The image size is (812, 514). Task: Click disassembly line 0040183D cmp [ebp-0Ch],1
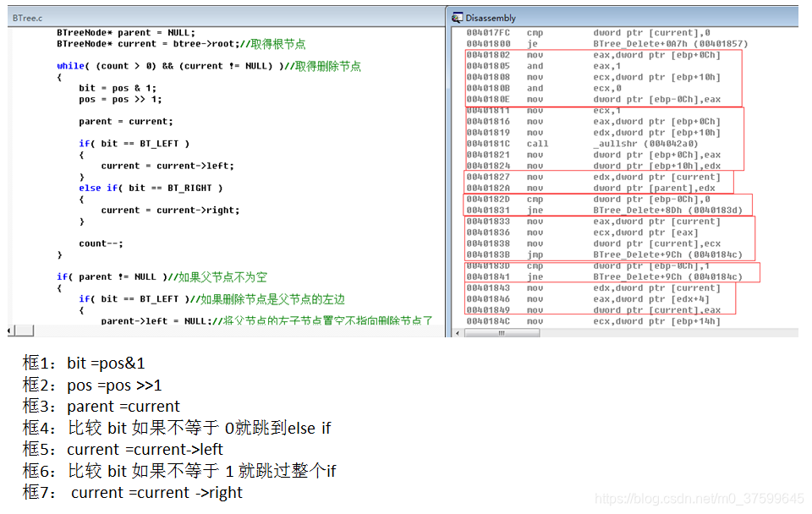pyautogui.click(x=589, y=266)
